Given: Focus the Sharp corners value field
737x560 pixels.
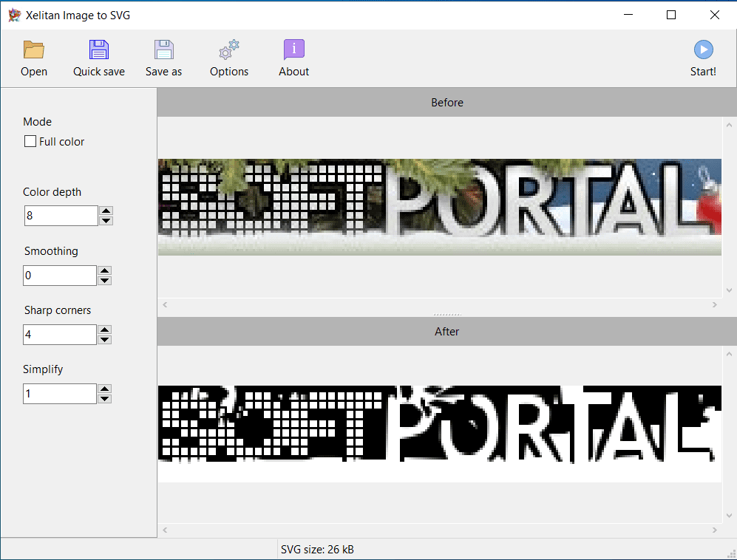Looking at the screenshot, I should click(60, 335).
